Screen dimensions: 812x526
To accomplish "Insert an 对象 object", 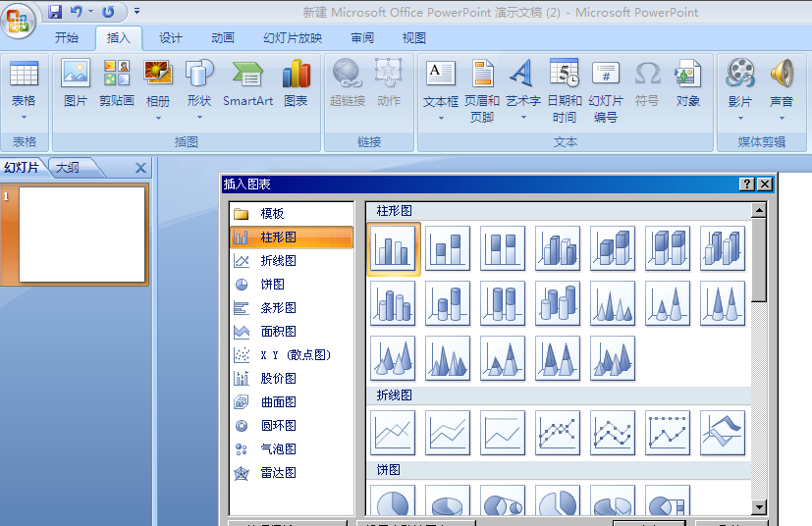I will pyautogui.click(x=688, y=82).
